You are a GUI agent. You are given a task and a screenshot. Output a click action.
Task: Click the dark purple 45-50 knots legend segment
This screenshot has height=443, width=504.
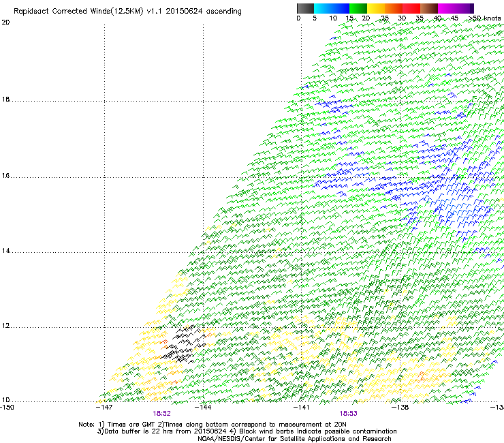click(464, 8)
